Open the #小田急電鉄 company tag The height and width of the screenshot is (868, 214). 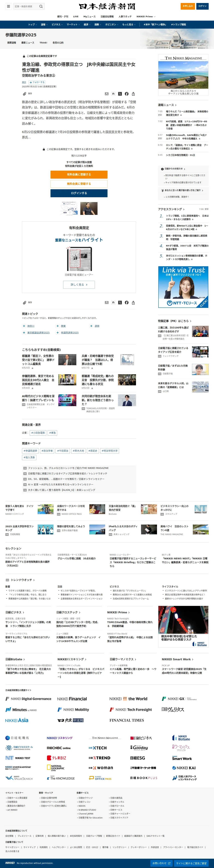click(38, 433)
